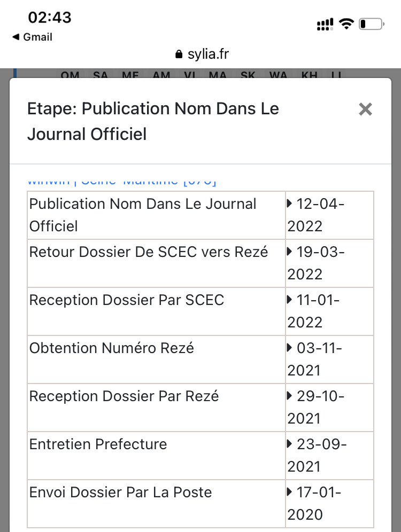401x532 pixels.
Task: Tap the Wi-Fi status icon
Action: click(346, 24)
